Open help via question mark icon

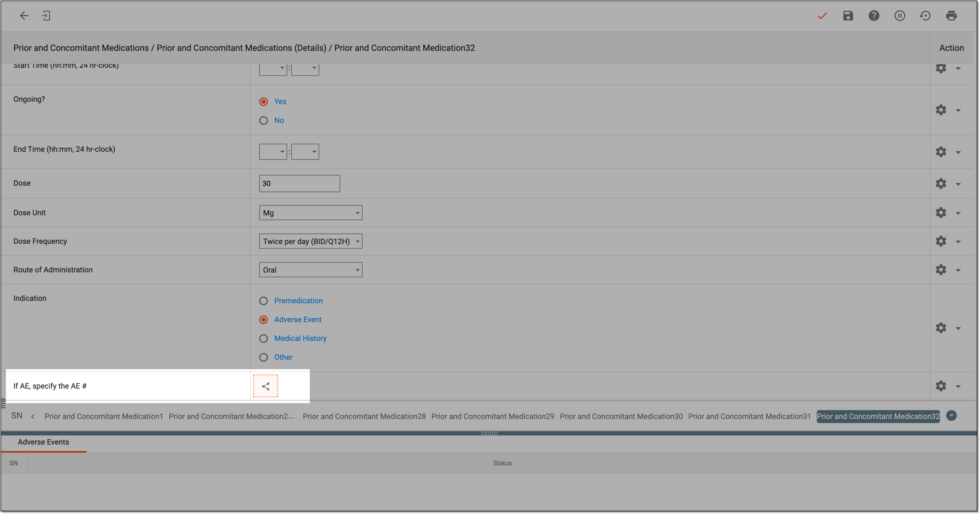(874, 16)
